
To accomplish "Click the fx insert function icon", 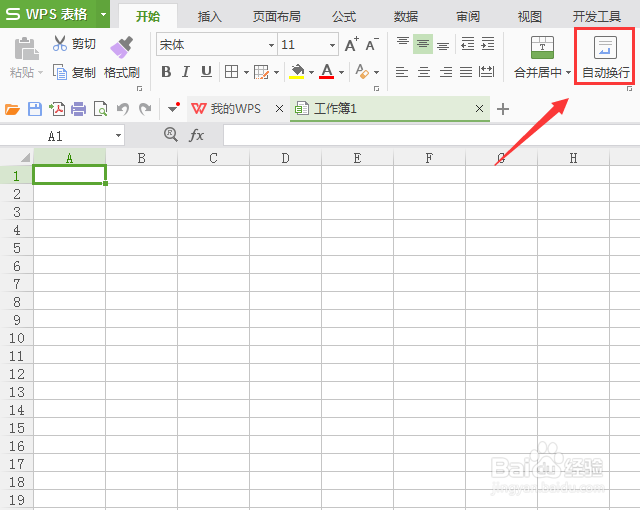I will coord(196,135).
